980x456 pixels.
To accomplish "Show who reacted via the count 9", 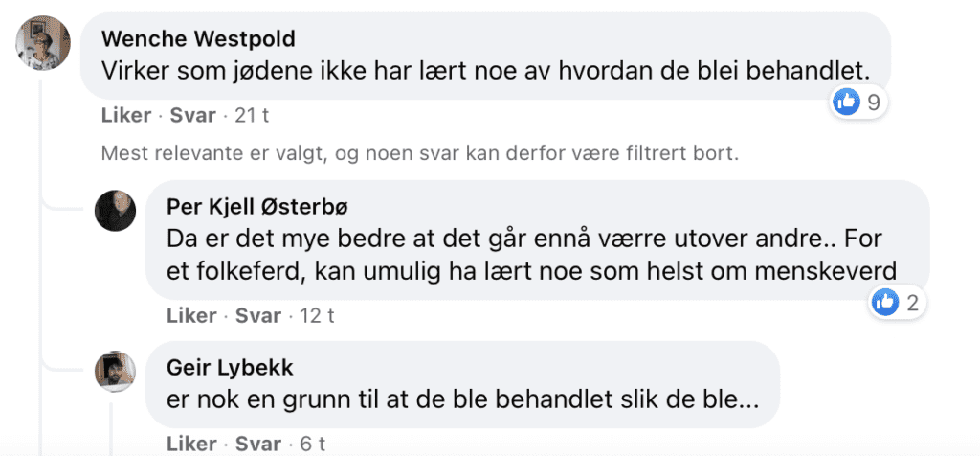I will (x=874, y=102).
